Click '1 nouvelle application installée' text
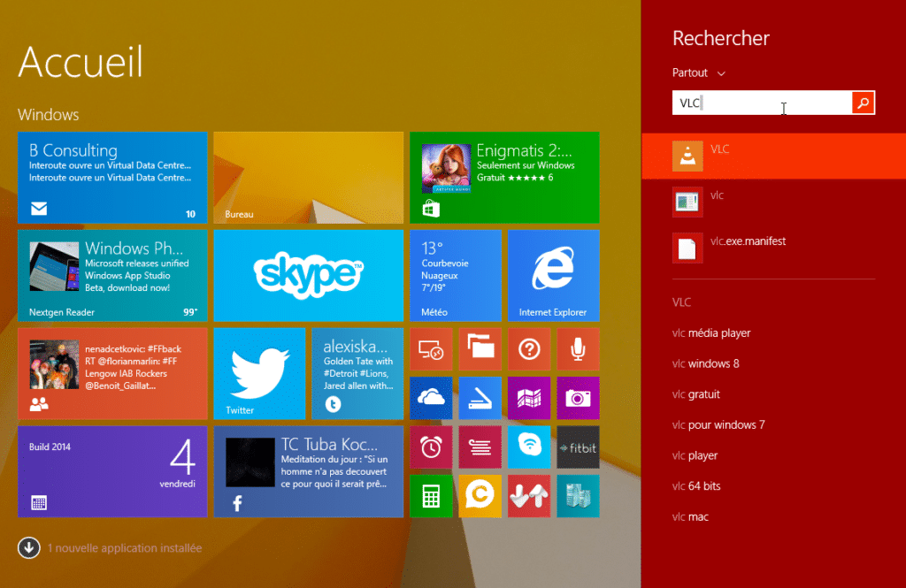 point(125,548)
